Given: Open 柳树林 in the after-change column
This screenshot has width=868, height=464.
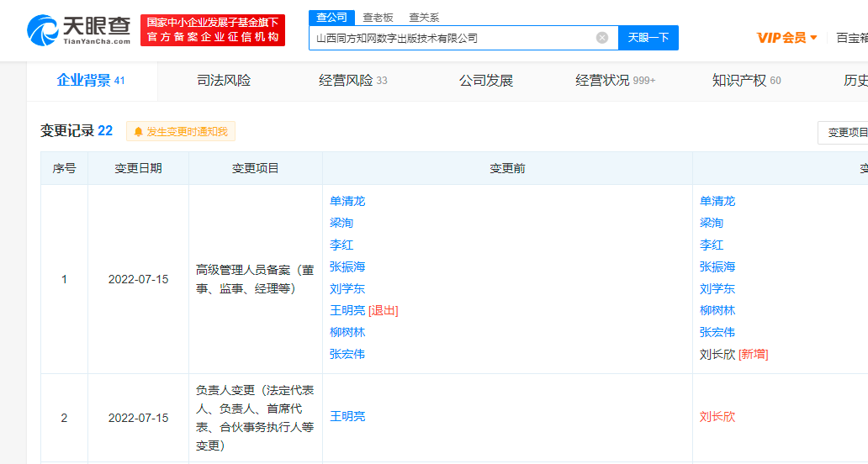Looking at the screenshot, I should pyautogui.click(x=717, y=311).
